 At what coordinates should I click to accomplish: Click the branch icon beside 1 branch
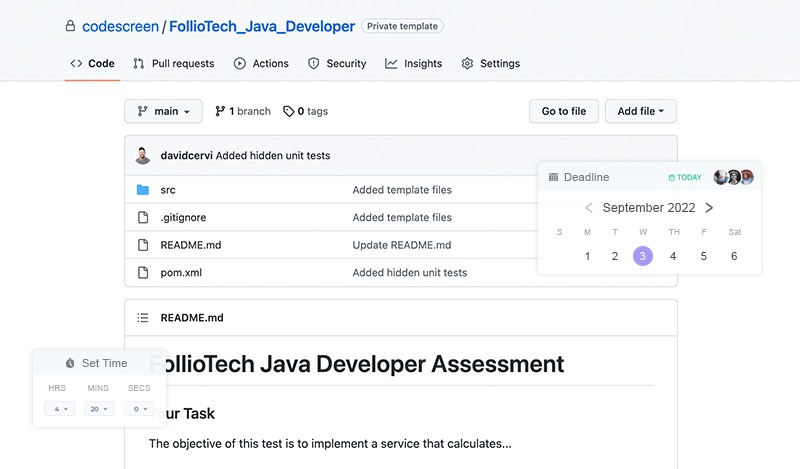click(x=220, y=111)
